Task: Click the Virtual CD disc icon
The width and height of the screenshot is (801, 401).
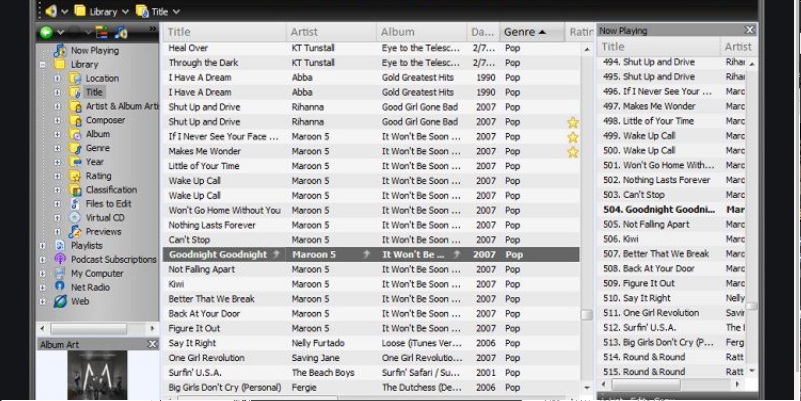Action: pyautogui.click(x=75, y=217)
